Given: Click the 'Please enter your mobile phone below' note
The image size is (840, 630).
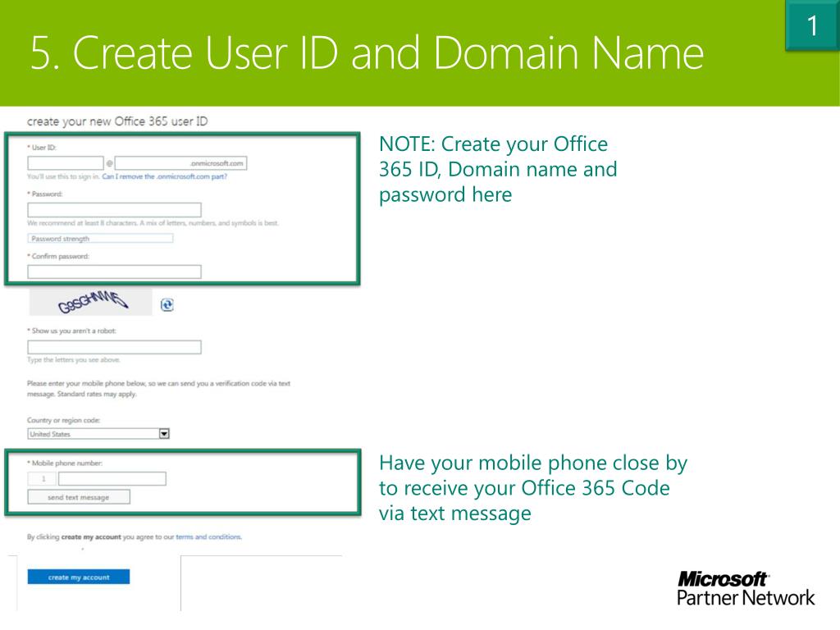Looking at the screenshot, I should 158,389.
